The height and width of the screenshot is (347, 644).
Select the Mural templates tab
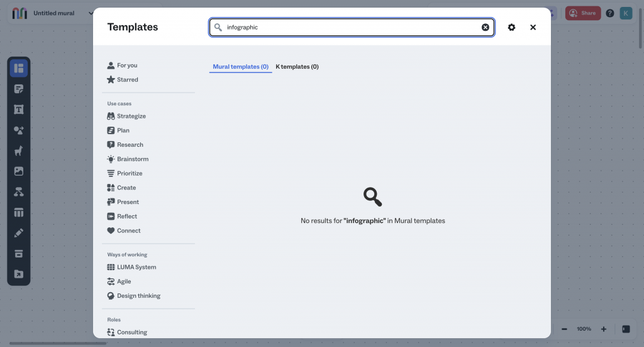tap(240, 67)
